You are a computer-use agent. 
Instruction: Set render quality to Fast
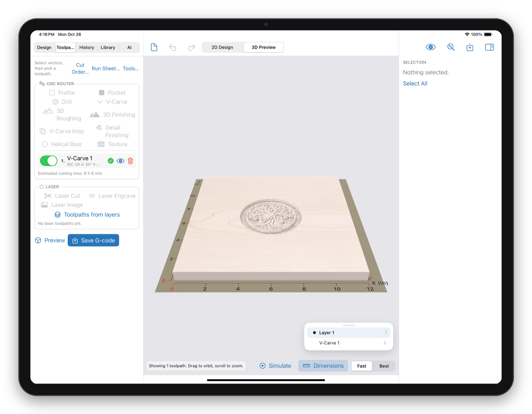pos(362,366)
